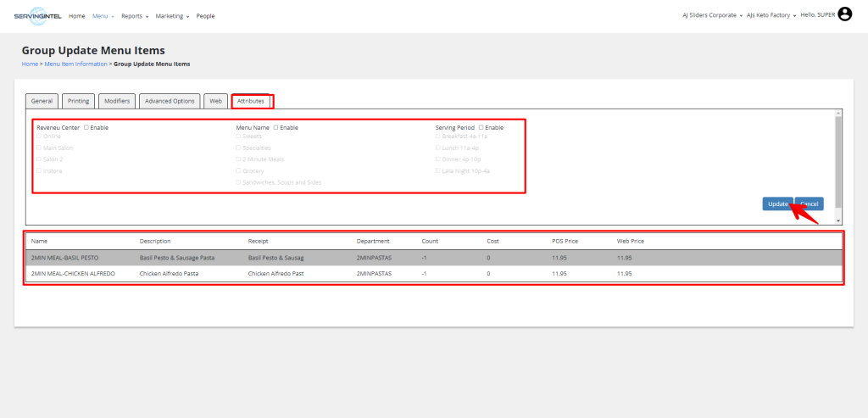Image resolution: width=868 pixels, height=418 pixels.
Task: Expand the Menu dropdown in the navbar
Action: 103,16
